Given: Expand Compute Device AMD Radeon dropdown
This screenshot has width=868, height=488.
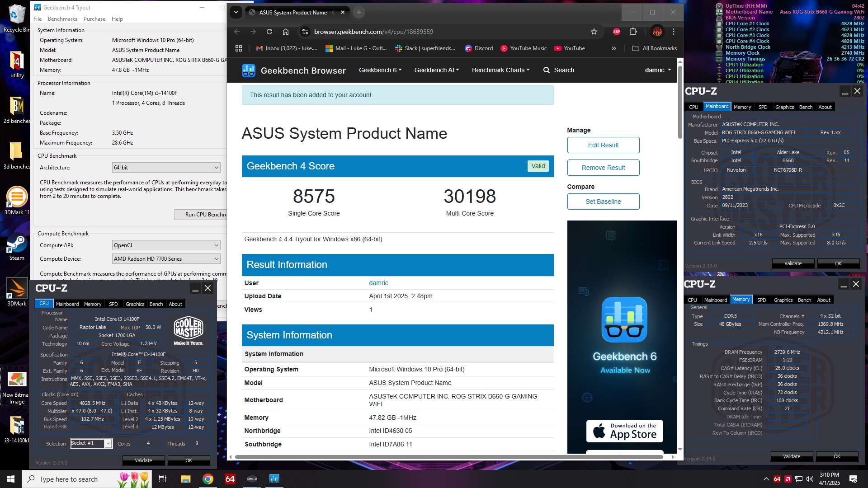Looking at the screenshot, I should click(166, 259).
